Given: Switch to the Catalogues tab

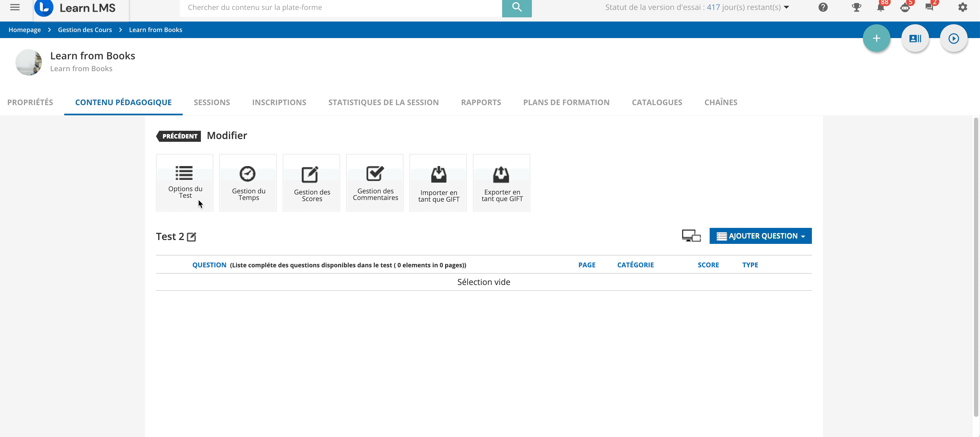Looking at the screenshot, I should pyautogui.click(x=657, y=102).
